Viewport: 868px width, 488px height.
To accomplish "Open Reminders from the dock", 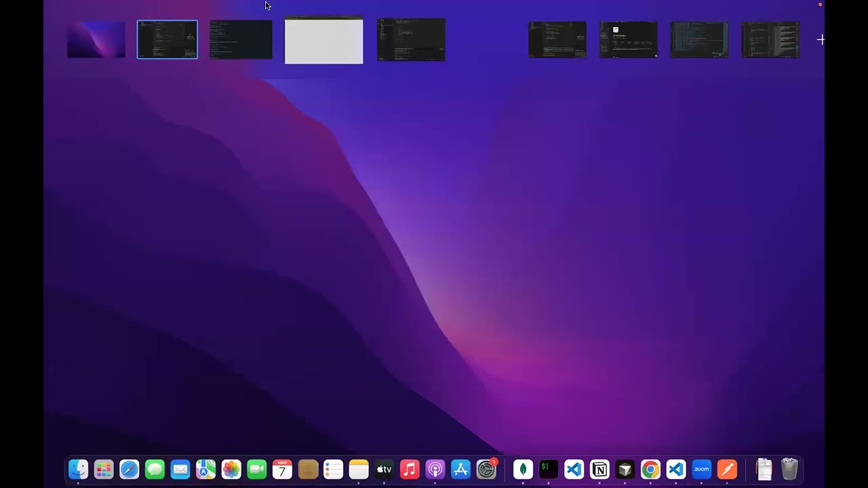I will (x=333, y=469).
